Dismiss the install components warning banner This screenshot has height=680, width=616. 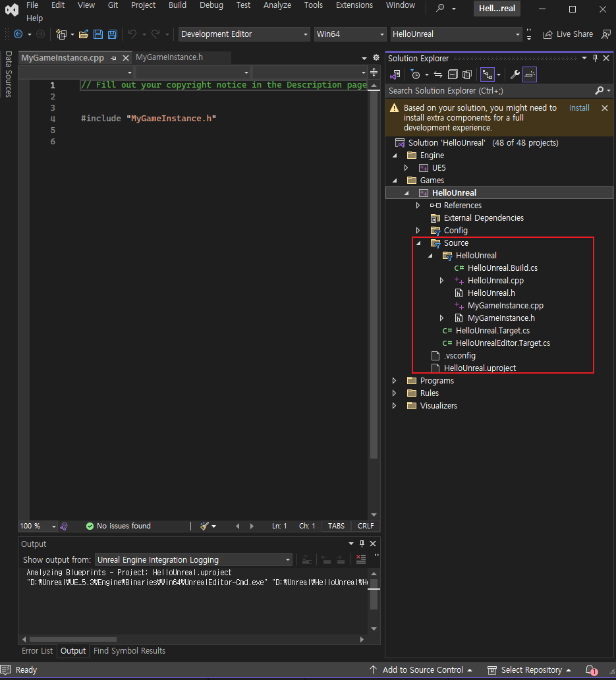605,108
